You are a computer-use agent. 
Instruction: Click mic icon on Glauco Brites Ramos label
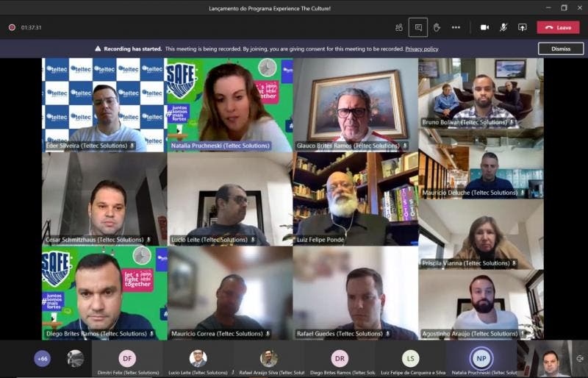[x=405, y=146]
